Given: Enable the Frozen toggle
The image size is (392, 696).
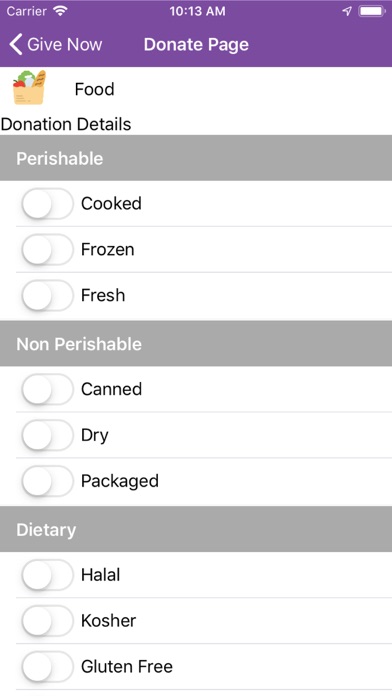Looking at the screenshot, I should [x=47, y=249].
